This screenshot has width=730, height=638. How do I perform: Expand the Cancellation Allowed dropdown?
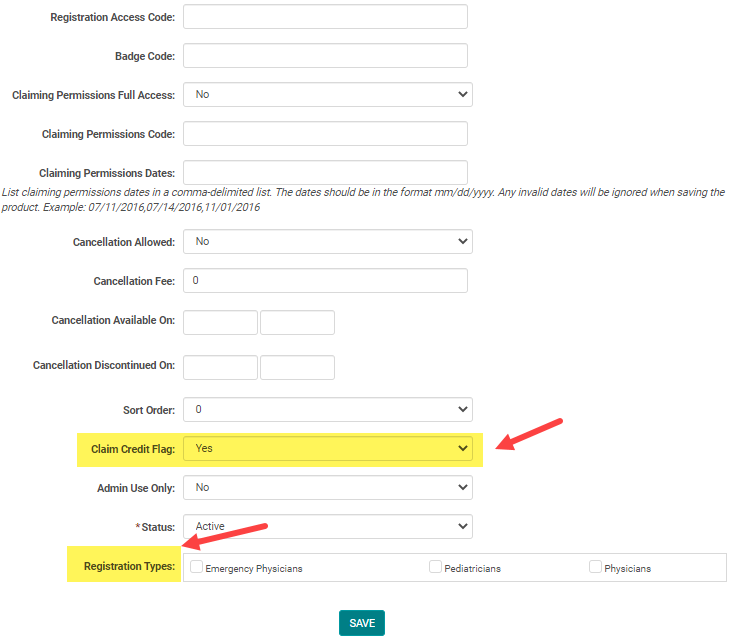pyautogui.click(x=328, y=241)
